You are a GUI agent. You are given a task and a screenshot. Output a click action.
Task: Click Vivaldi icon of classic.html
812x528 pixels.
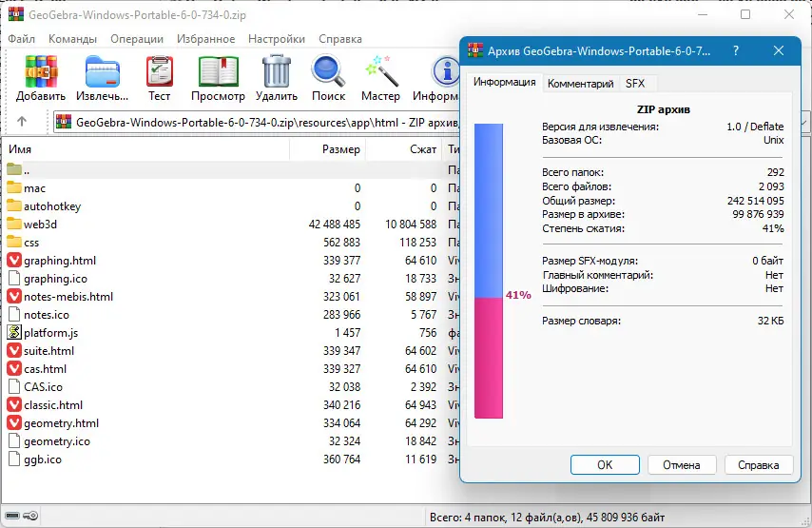point(14,404)
